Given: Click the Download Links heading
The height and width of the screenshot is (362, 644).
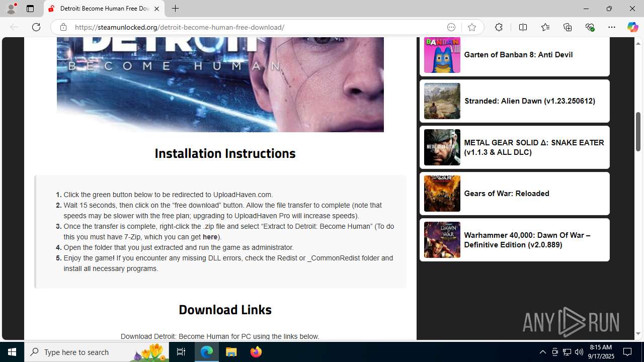Looking at the screenshot, I should click(225, 310).
